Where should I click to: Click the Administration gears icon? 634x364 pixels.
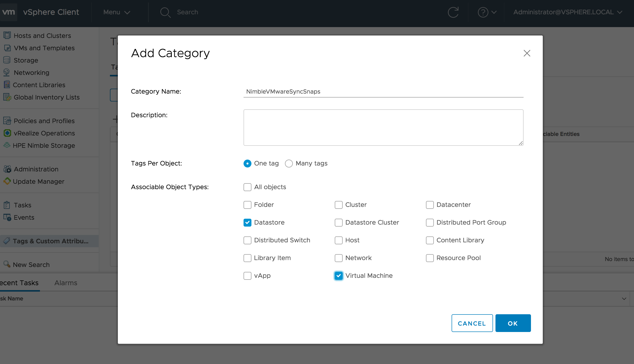[7, 169]
